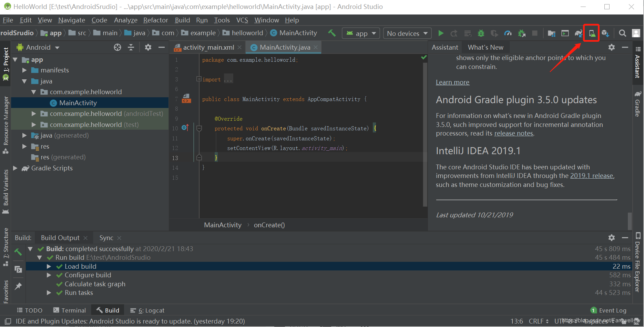Open Project Structure folder icon in toolbar

click(552, 33)
